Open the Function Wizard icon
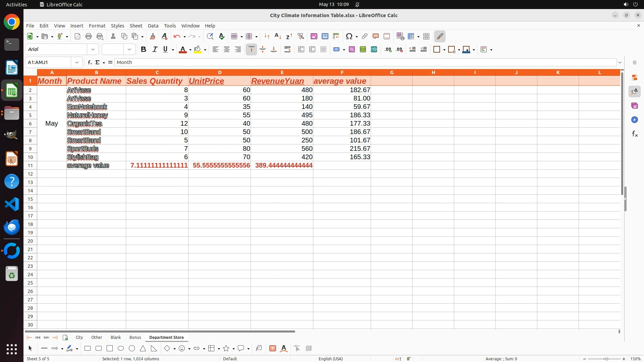644x362 pixels. 90,62
